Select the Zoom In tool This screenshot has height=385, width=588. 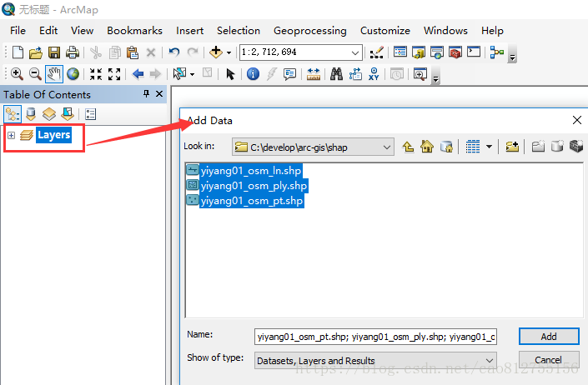(17, 74)
